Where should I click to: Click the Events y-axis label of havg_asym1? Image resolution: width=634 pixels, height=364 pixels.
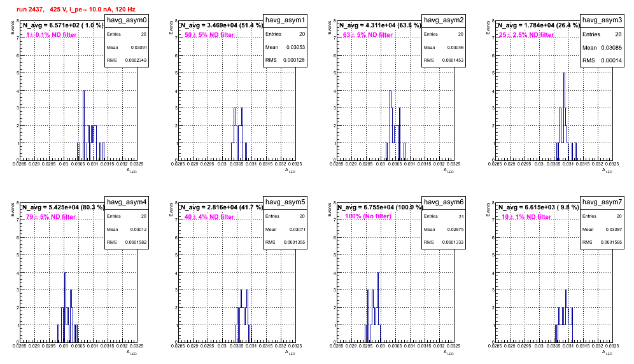tap(171, 27)
